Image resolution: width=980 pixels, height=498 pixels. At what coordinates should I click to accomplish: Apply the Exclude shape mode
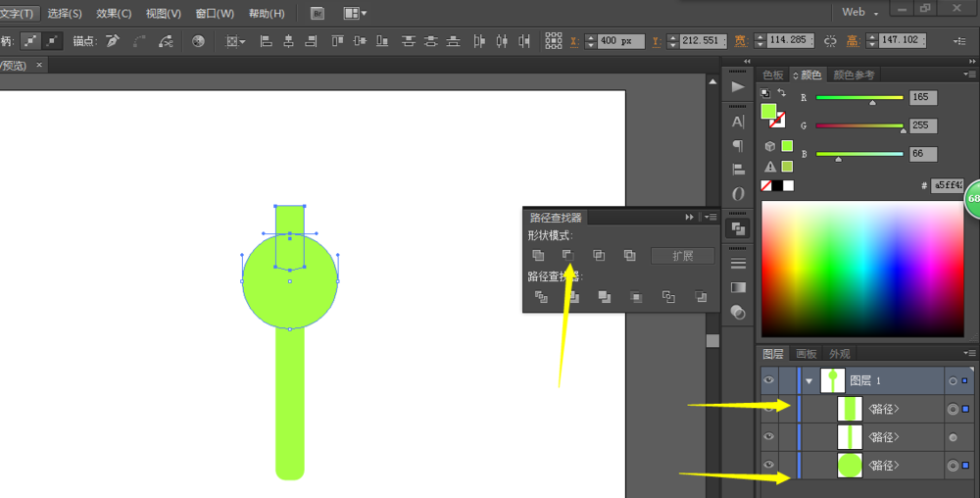click(x=629, y=256)
